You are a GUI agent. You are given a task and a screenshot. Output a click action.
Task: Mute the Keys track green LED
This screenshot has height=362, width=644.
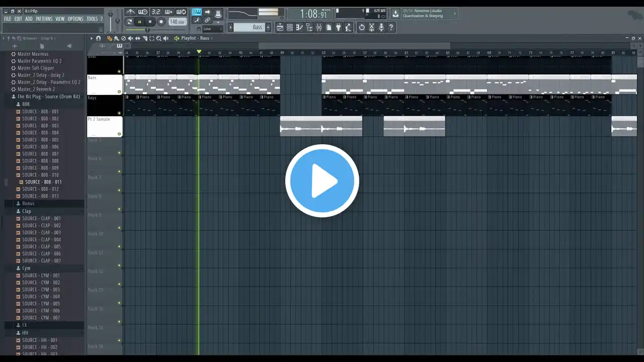(x=119, y=113)
